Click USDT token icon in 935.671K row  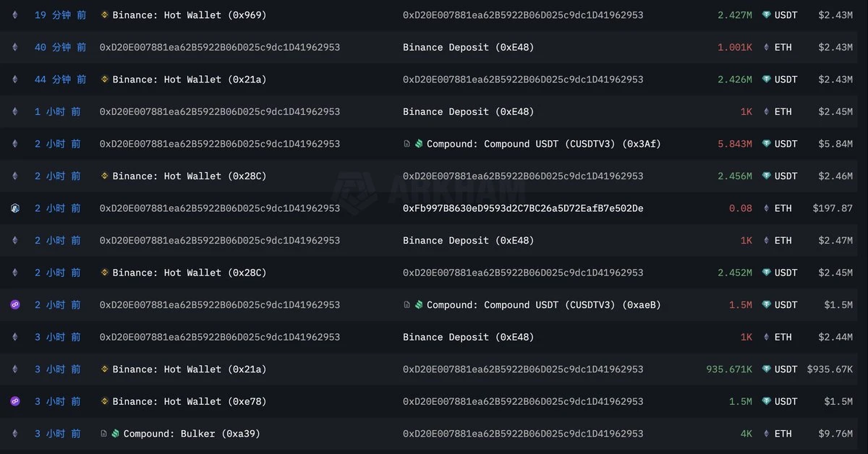767,369
